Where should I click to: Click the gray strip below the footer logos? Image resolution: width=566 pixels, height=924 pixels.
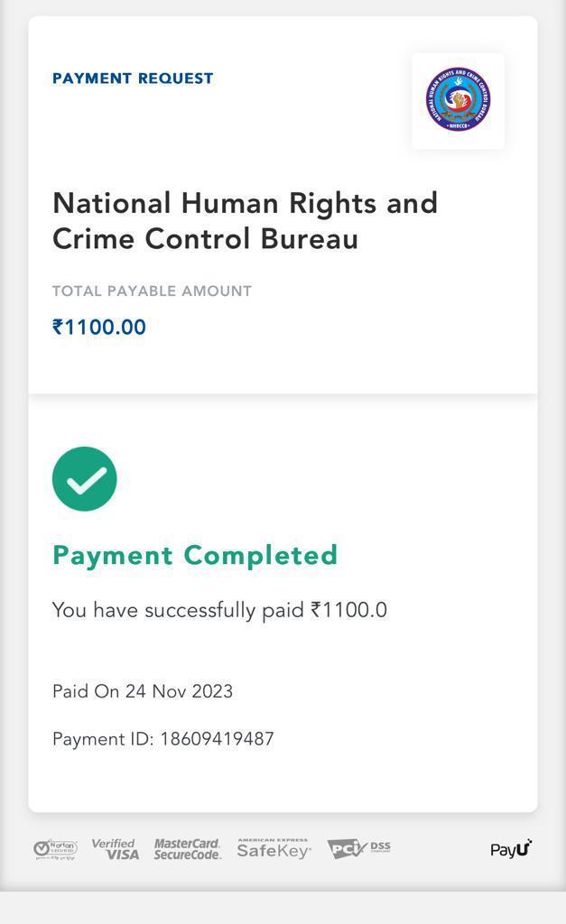point(283,907)
